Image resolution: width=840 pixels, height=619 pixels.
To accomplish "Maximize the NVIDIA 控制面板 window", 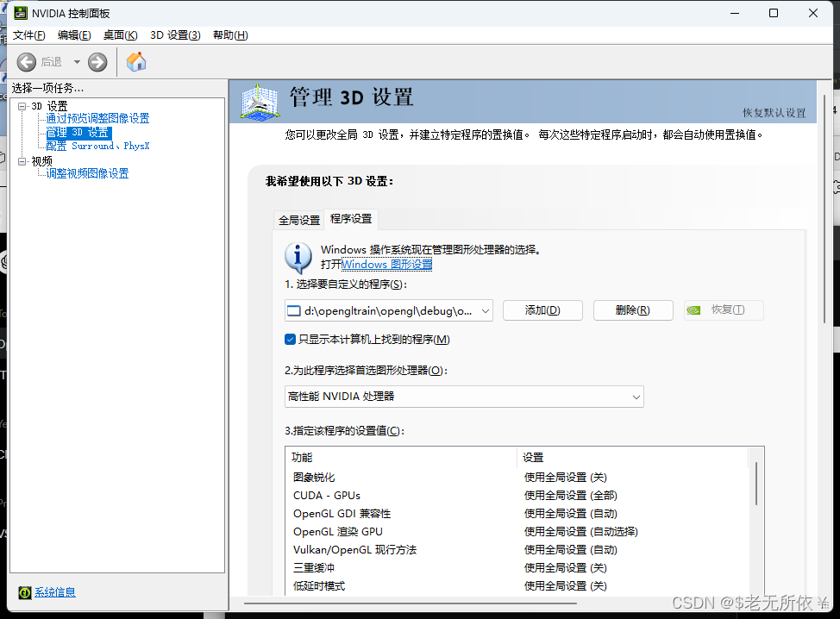I will click(774, 13).
